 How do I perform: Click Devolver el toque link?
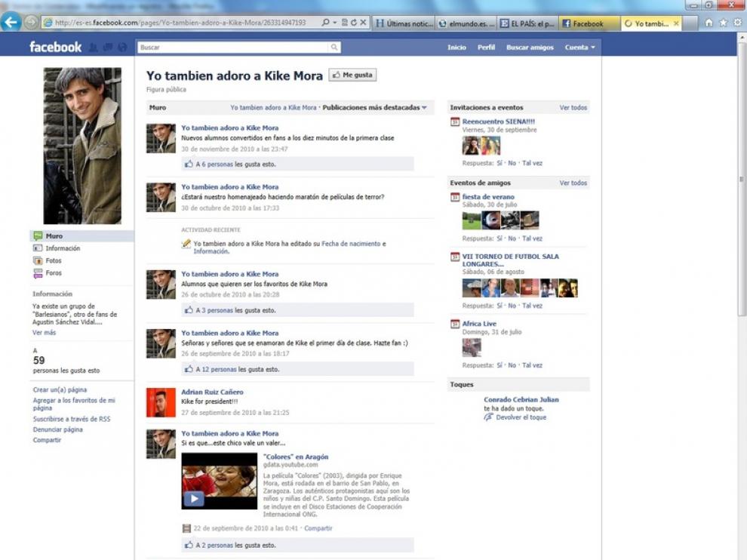pyautogui.click(x=521, y=417)
